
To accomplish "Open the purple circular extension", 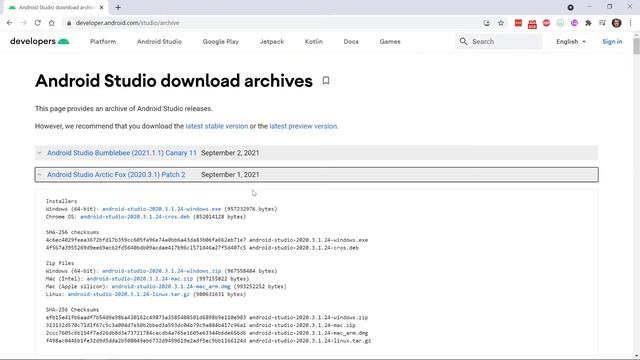I will (x=574, y=23).
